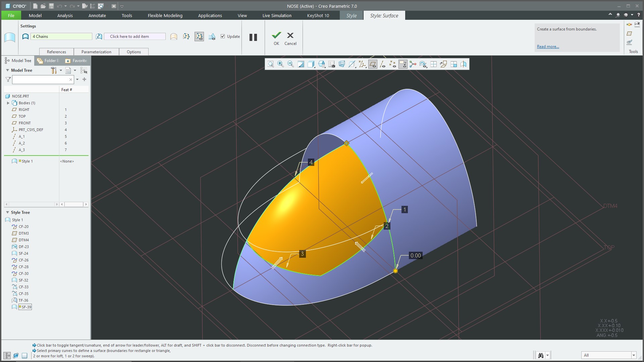This screenshot has width=644, height=362.
Task: Click the Zoom In magnifier icon
Action: click(280, 64)
